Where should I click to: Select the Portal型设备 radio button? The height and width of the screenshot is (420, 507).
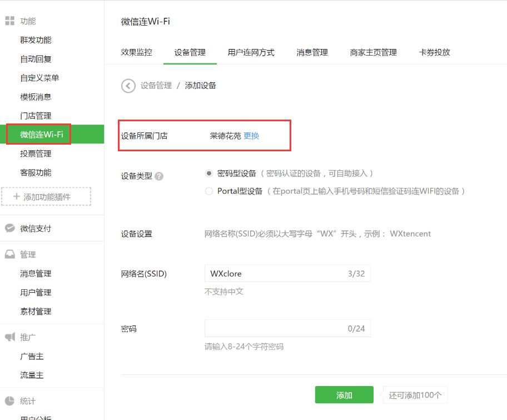(x=209, y=191)
